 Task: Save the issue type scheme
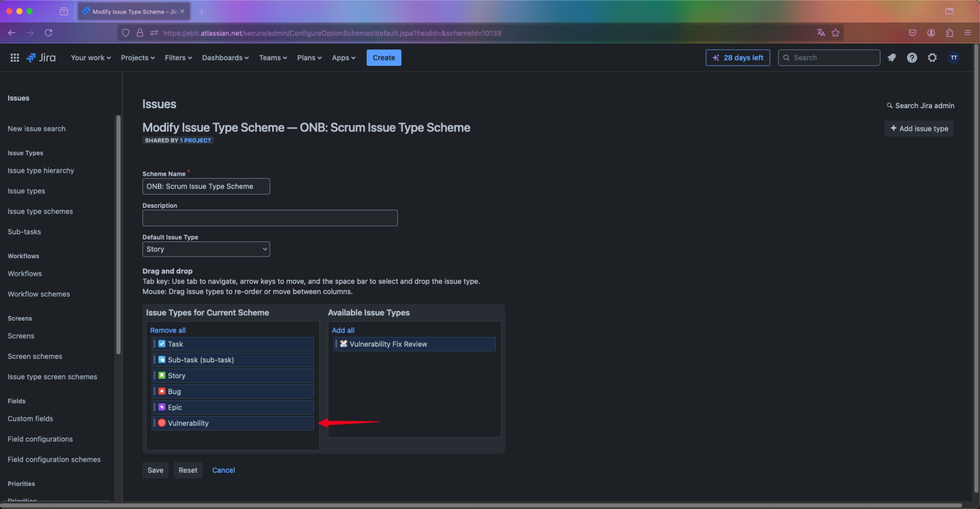(155, 470)
